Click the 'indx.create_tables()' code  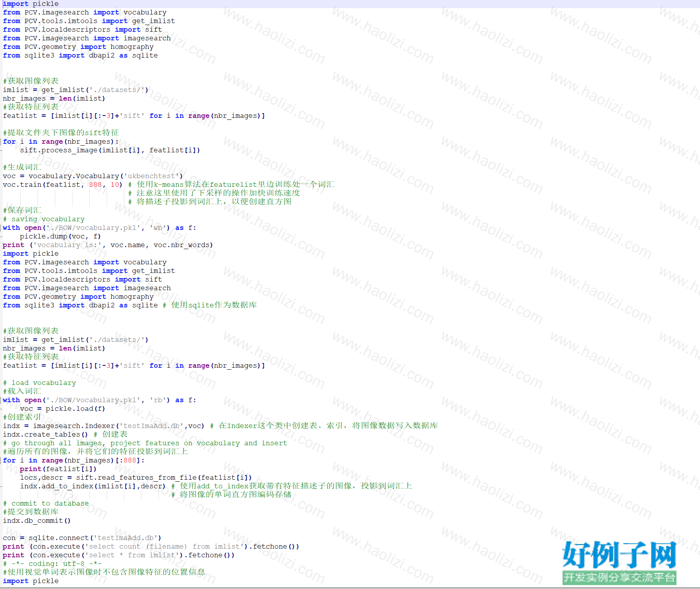coord(45,434)
